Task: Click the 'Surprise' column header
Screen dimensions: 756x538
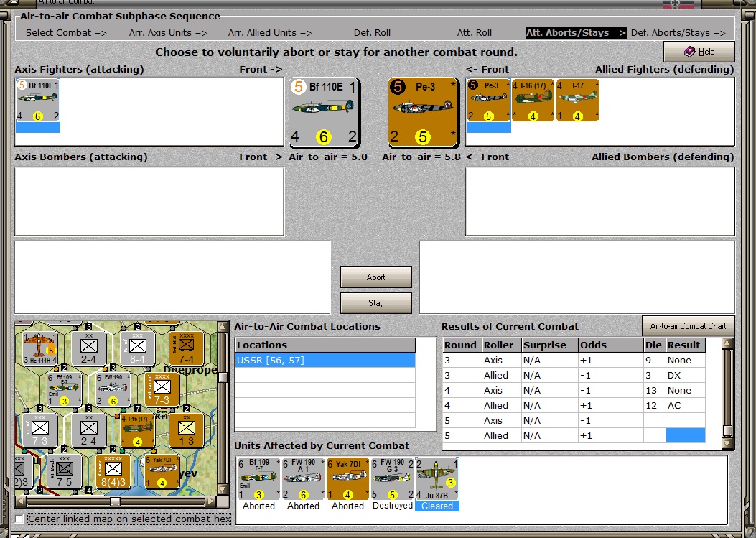Action: (x=550, y=345)
